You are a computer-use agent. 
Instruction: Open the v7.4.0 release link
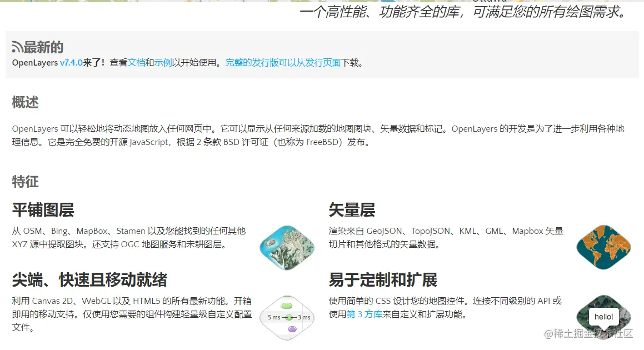click(x=72, y=63)
